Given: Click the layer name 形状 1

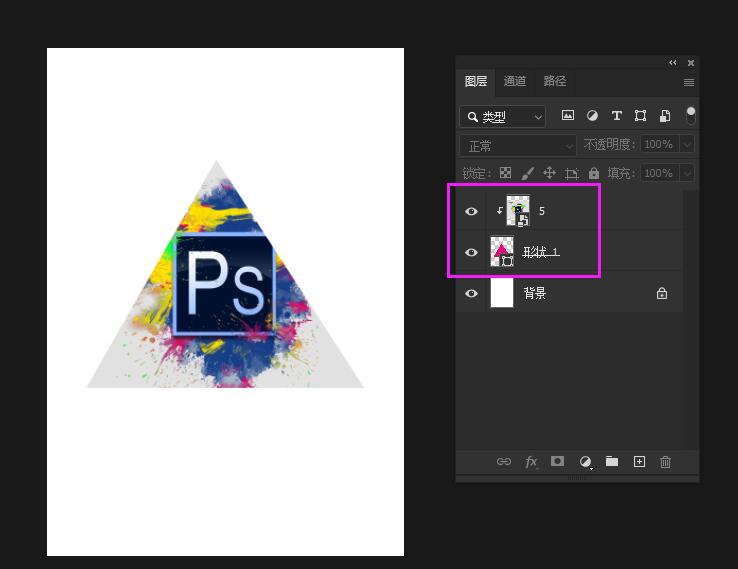Looking at the screenshot, I should tap(541, 252).
